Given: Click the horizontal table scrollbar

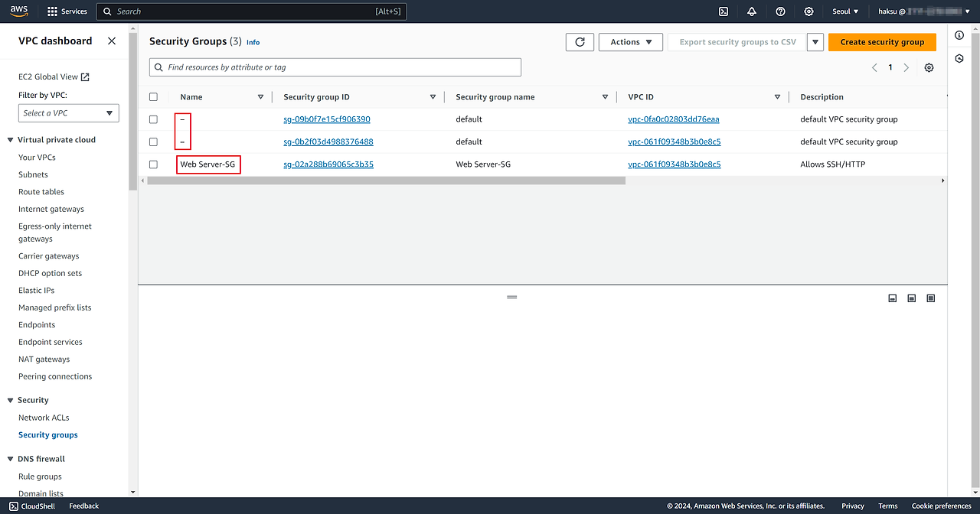Looking at the screenshot, I should [x=386, y=181].
